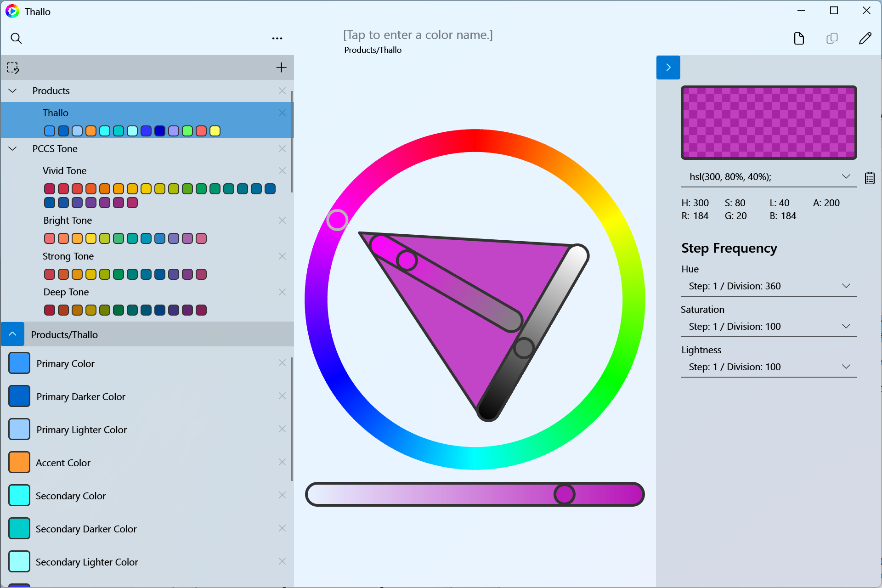882x588 pixels.
Task: Delete Primary Color entry with X
Action: [x=282, y=363]
